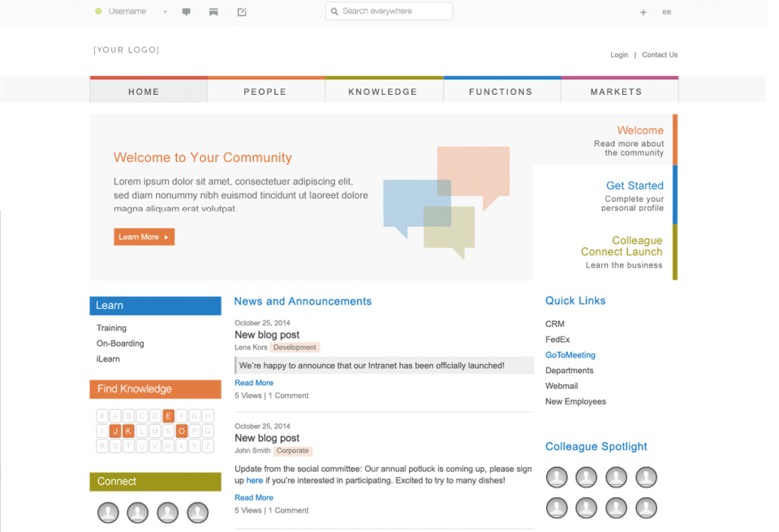Click inside the Search everywhere field
779x532 pixels.
click(x=389, y=11)
